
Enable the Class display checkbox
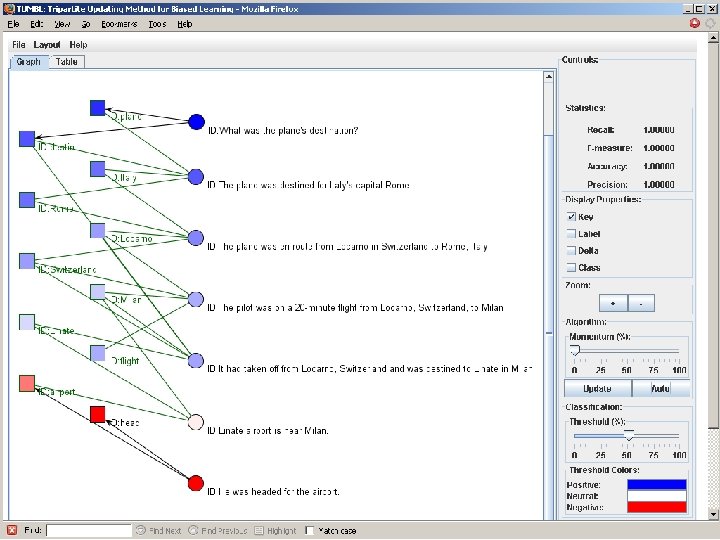[x=571, y=267]
